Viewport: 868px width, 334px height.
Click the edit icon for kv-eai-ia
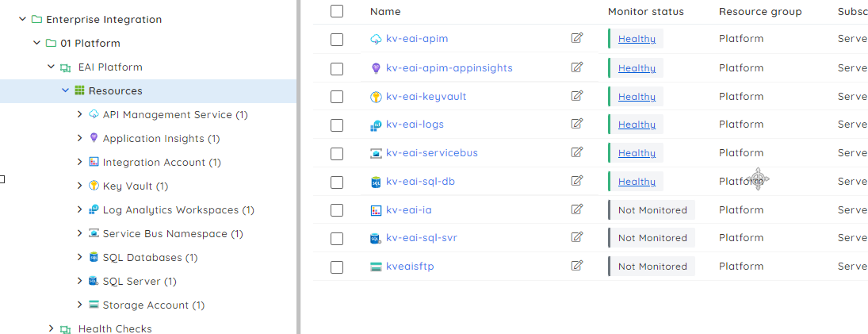pyautogui.click(x=577, y=209)
